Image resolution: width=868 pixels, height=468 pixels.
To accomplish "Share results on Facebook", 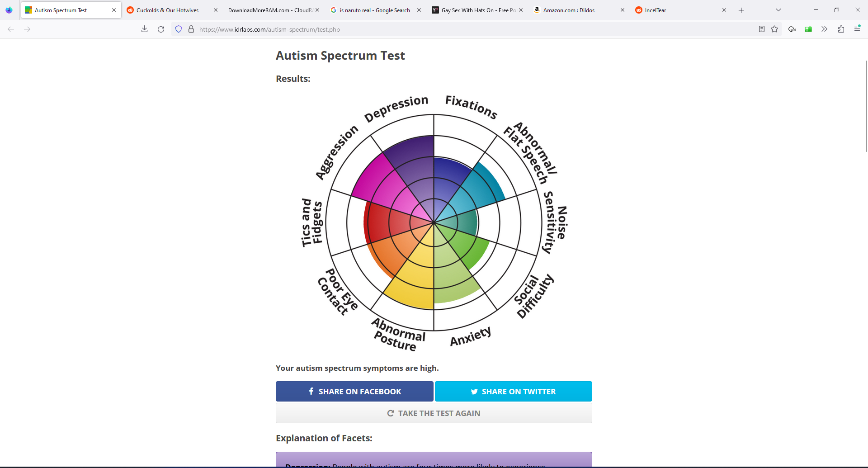I will coord(354,392).
